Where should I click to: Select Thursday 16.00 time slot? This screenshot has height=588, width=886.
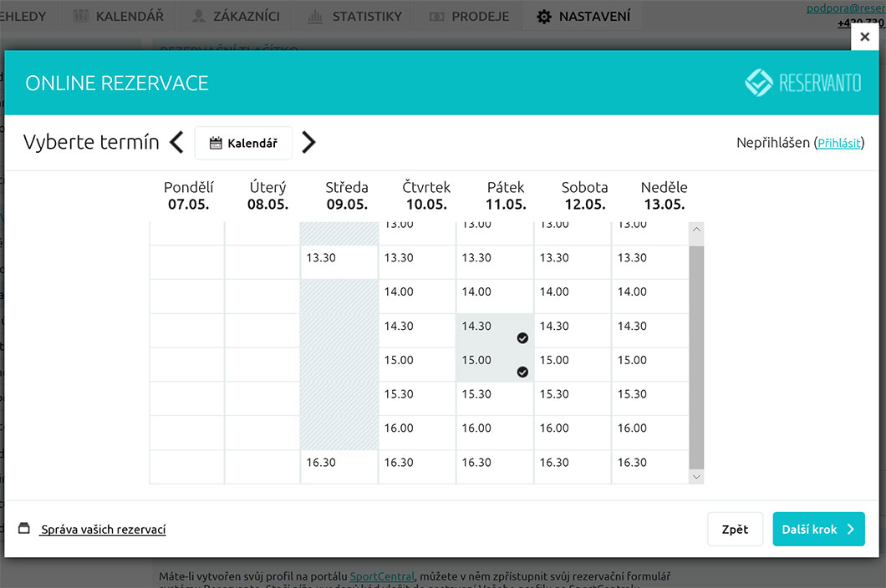click(x=416, y=433)
